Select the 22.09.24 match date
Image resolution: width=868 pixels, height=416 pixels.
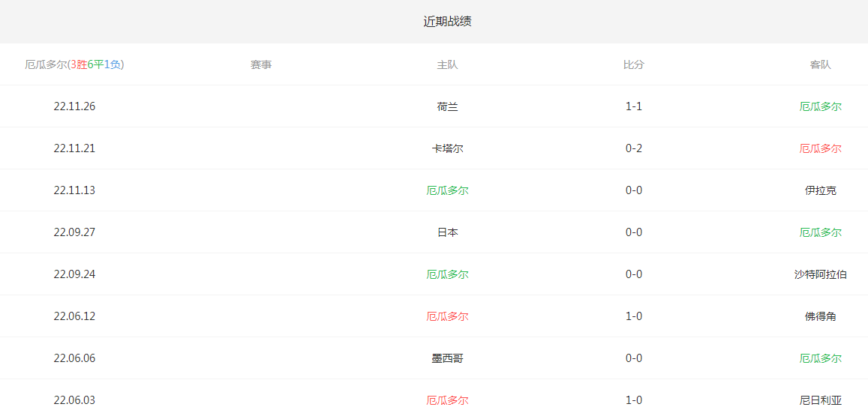coord(74,274)
